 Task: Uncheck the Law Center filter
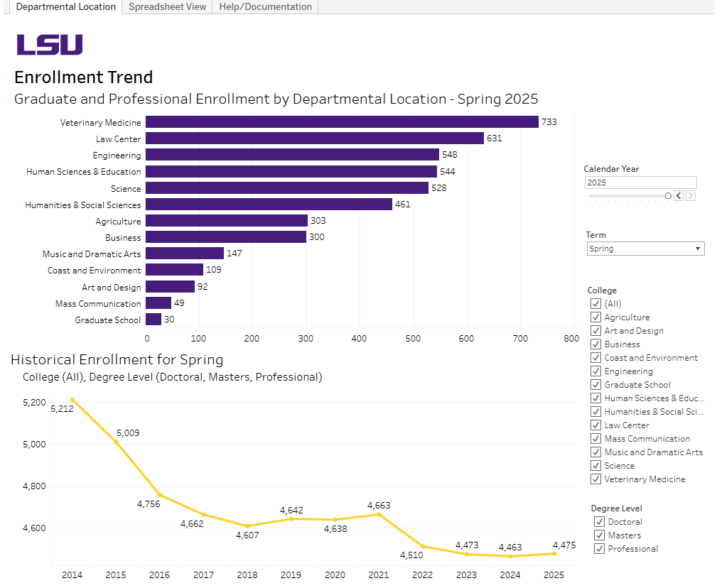click(595, 425)
